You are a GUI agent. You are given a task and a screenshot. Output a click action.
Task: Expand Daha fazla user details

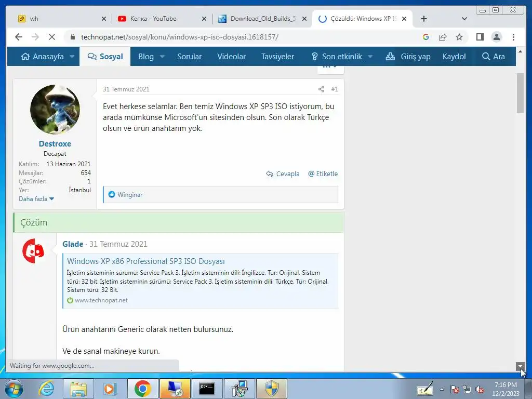[x=36, y=199]
